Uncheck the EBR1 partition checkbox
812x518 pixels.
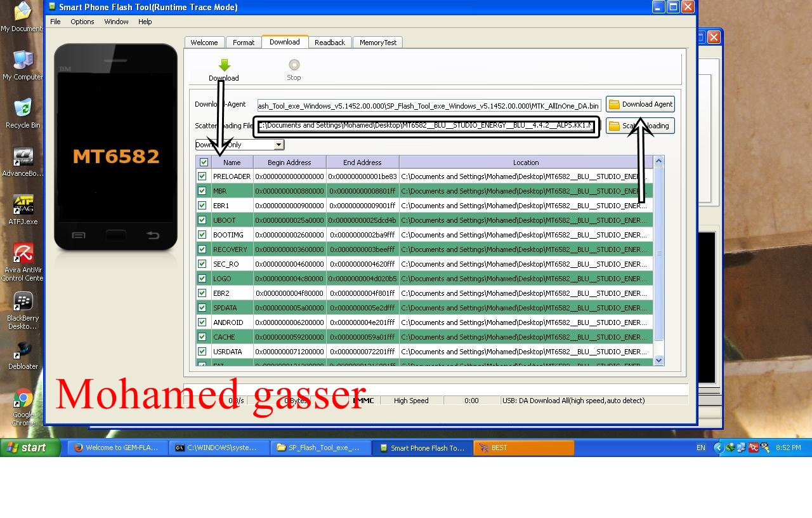pyautogui.click(x=202, y=206)
